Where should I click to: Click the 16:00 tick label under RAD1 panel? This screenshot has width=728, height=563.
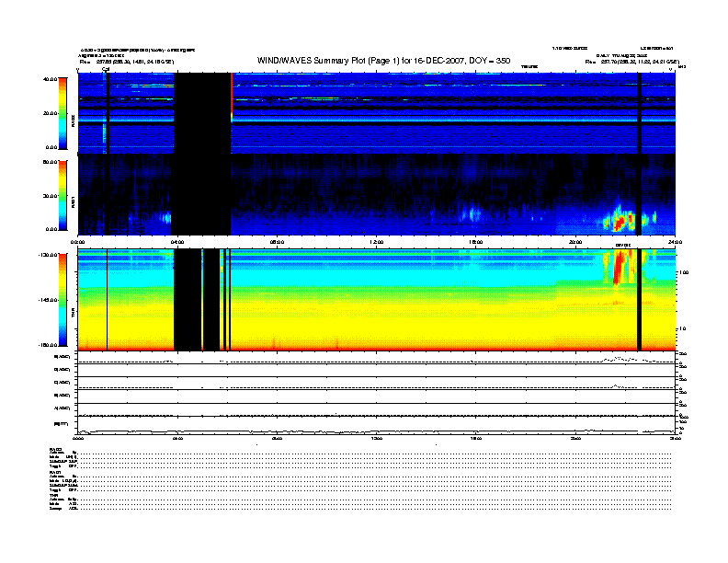(476, 242)
